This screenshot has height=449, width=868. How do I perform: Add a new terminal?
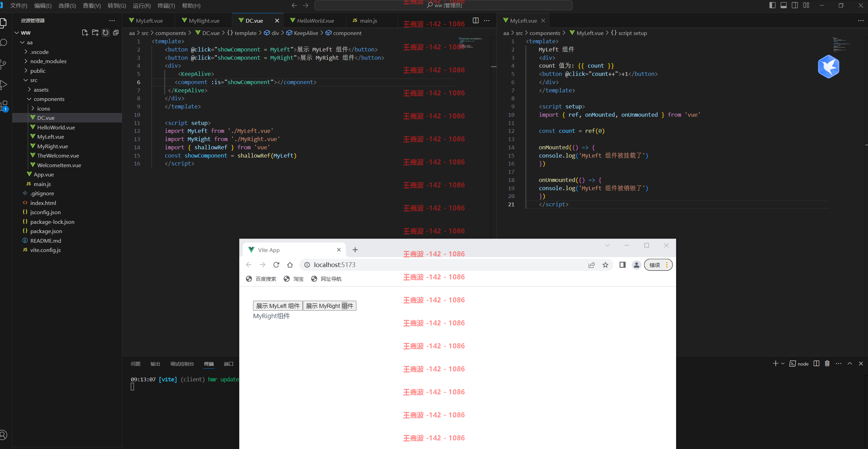(x=775, y=364)
